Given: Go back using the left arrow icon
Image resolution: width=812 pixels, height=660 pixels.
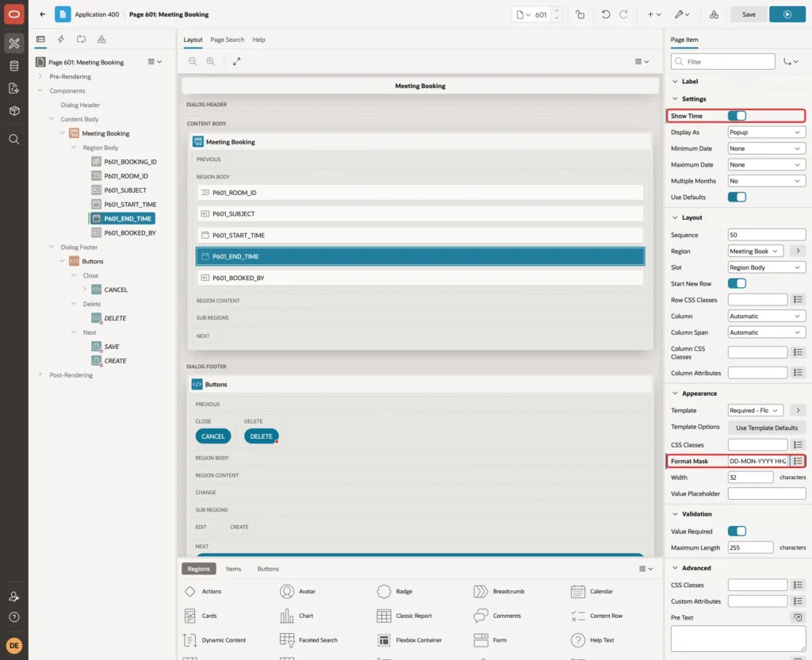Looking at the screenshot, I should [x=43, y=14].
